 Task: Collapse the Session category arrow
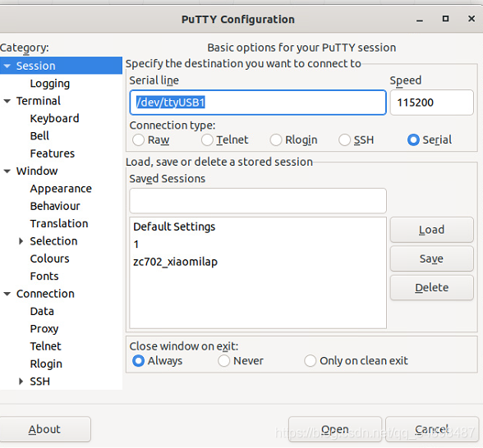(7, 66)
